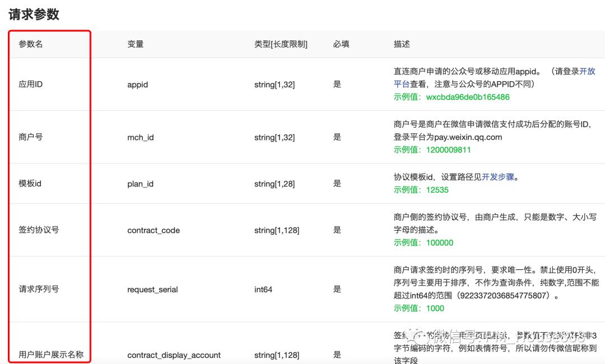Select the 请求参数 heading text
Screen dimensions: 605x364
34,14
